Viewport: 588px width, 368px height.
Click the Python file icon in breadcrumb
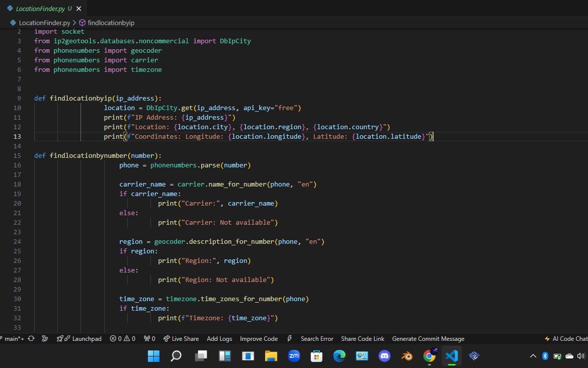pos(13,23)
